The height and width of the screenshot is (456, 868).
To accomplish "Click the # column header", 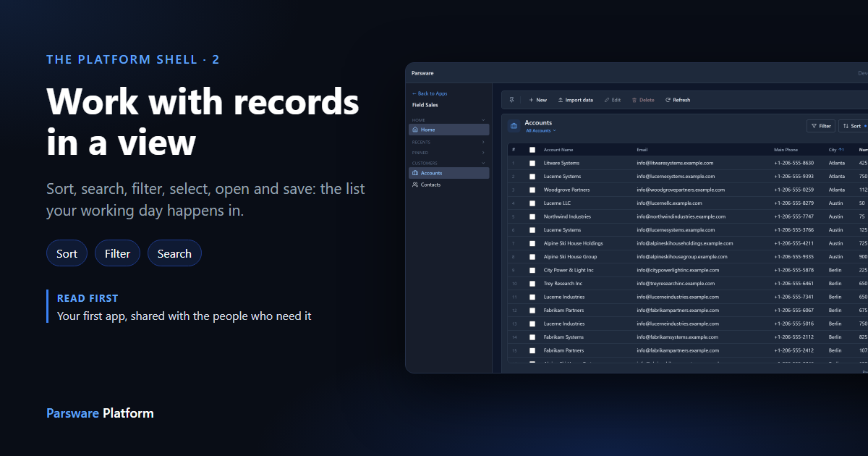I will coord(514,150).
